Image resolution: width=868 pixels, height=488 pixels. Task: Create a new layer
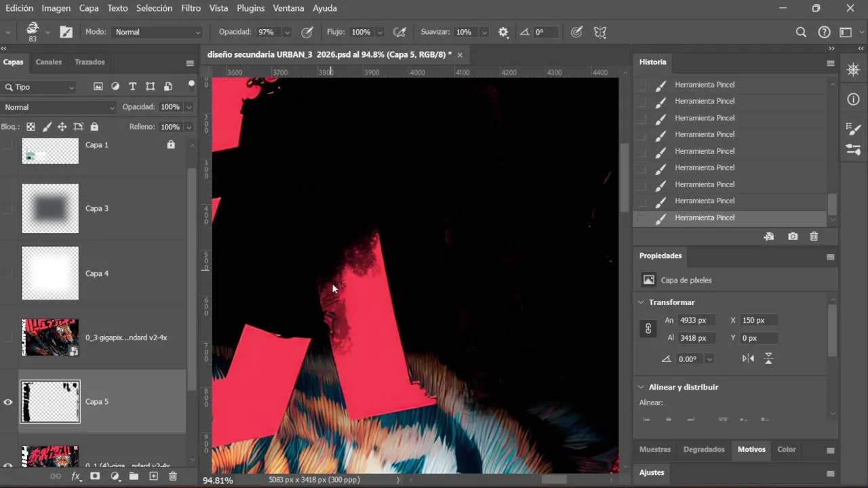click(153, 476)
